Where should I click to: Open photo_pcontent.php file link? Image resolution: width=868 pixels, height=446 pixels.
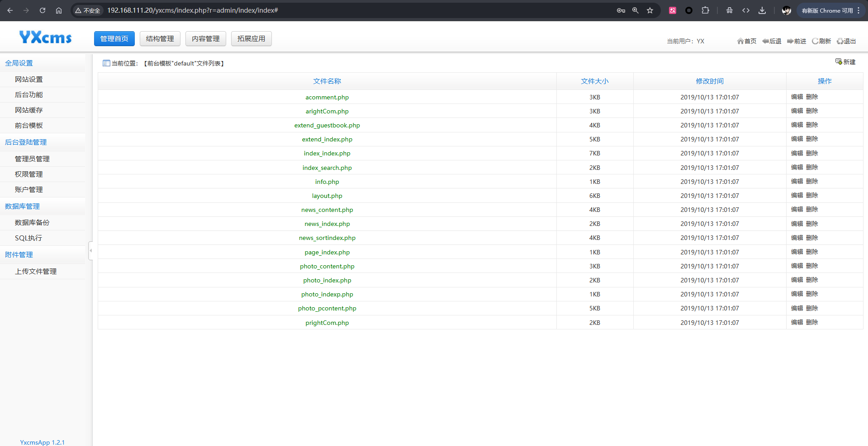(x=327, y=309)
